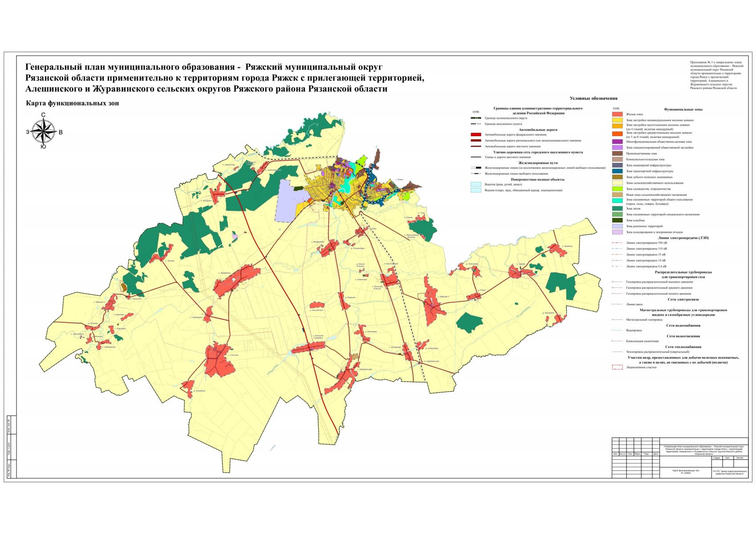
Task: Click the compass rose on the map
Action: pos(43,132)
